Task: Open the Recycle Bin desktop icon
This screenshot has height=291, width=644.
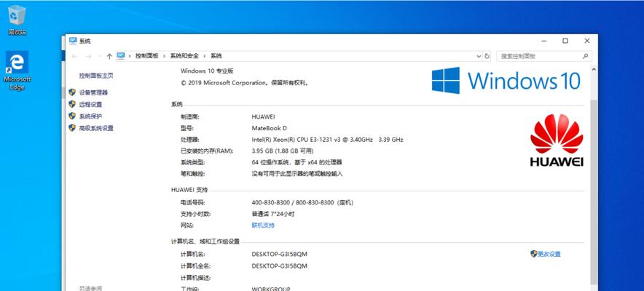Action: point(17,20)
